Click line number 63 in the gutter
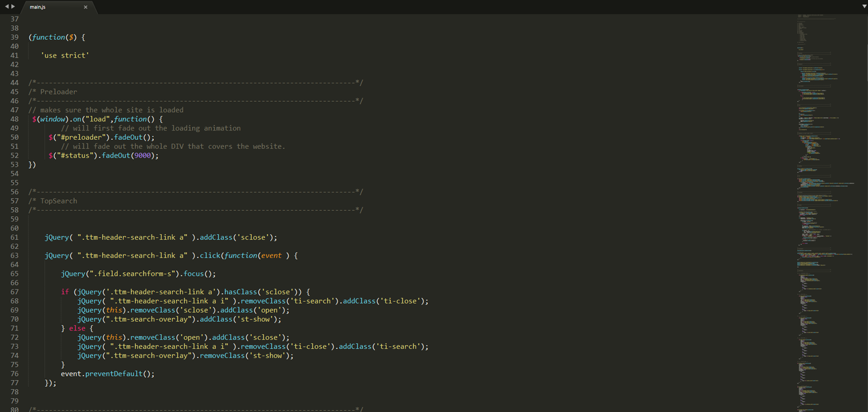This screenshot has width=868, height=412. pos(14,256)
